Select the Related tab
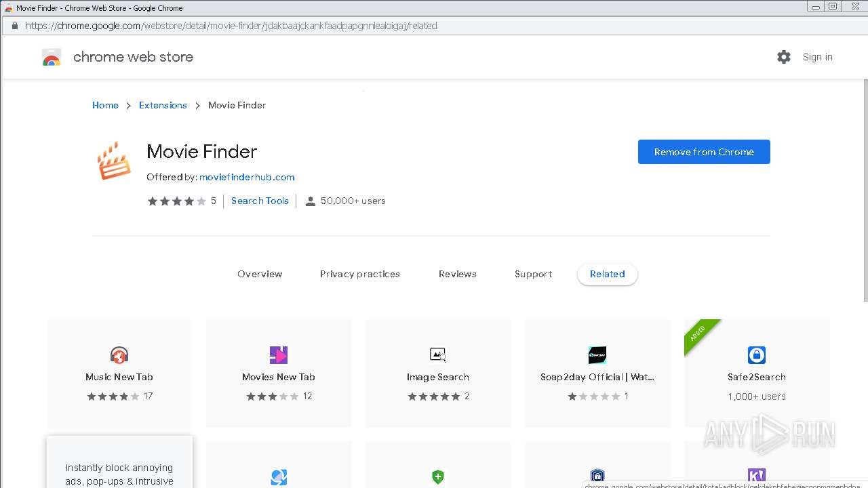The image size is (868, 488). (x=608, y=274)
